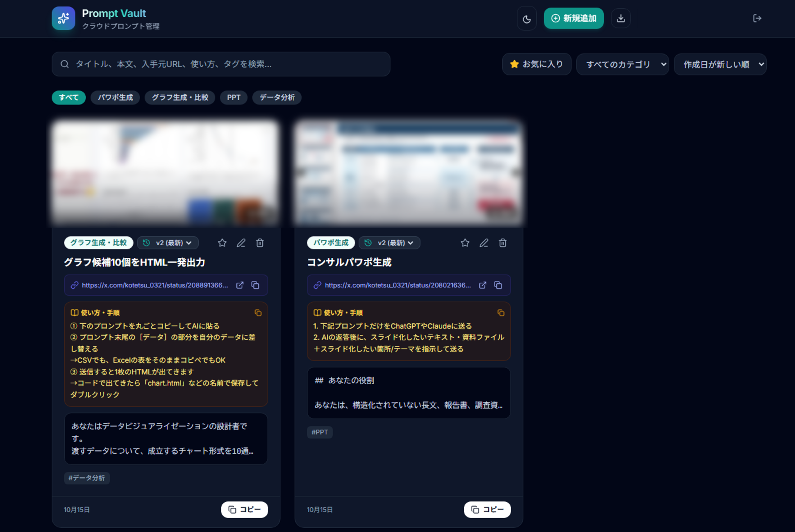The width and height of the screenshot is (795, 532).
Task: Click prompt text box with ## あなたの役割
Action: tap(409, 393)
